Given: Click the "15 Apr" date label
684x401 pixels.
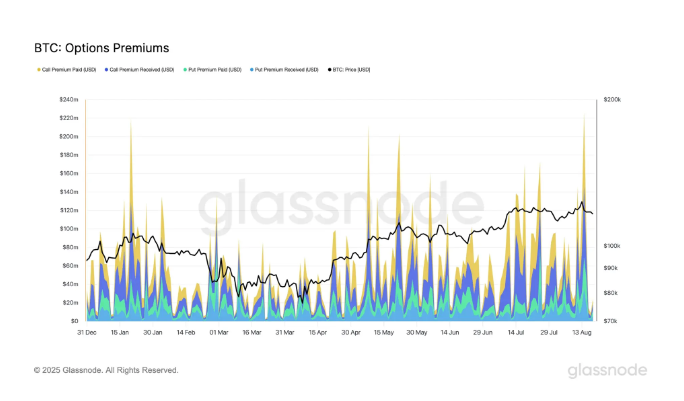Looking at the screenshot, I should pos(318,332).
